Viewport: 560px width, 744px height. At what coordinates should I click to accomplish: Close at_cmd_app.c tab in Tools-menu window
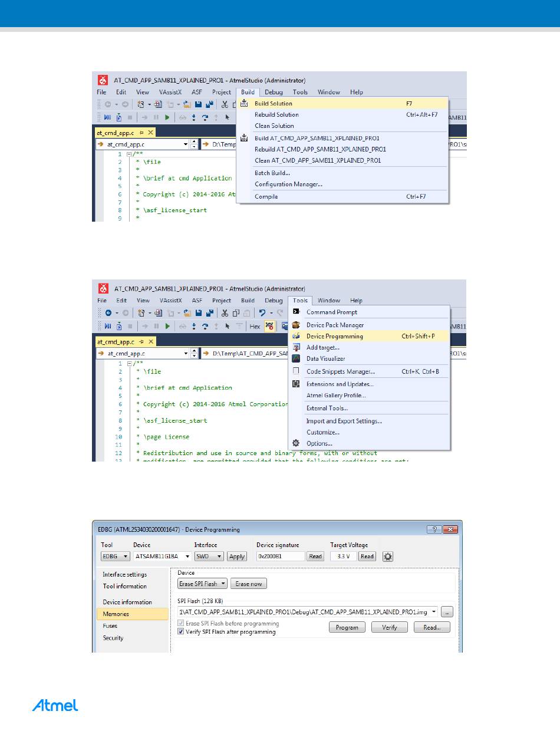(x=150, y=341)
